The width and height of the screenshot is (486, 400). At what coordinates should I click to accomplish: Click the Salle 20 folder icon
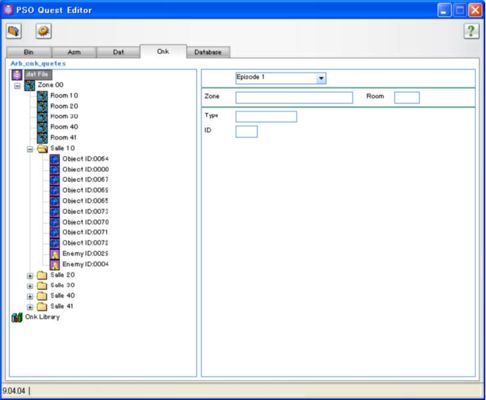(42, 275)
